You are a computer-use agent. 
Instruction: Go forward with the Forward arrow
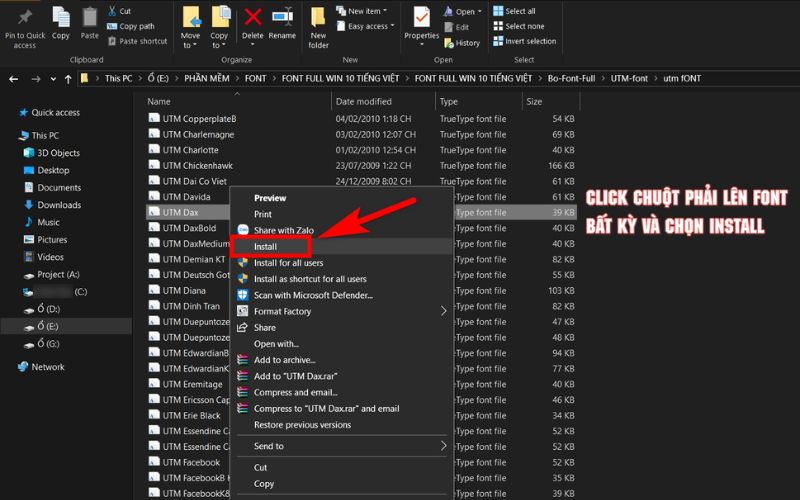36,79
